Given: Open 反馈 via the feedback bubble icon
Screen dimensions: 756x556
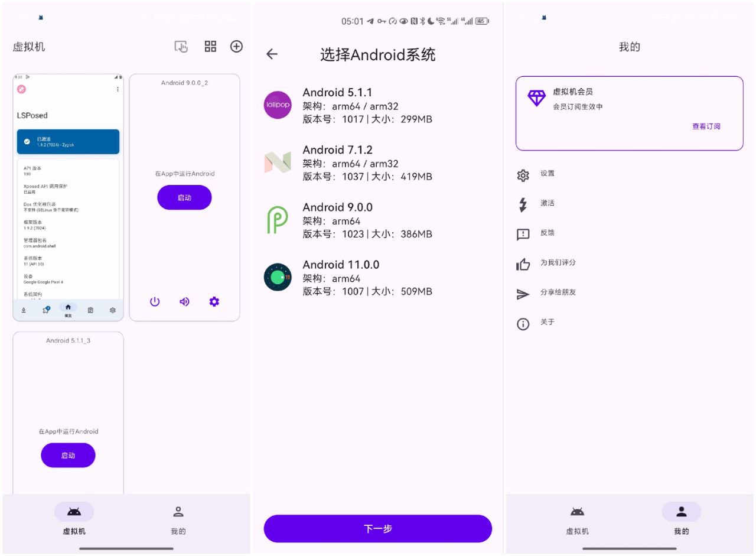Looking at the screenshot, I should click(x=523, y=234).
